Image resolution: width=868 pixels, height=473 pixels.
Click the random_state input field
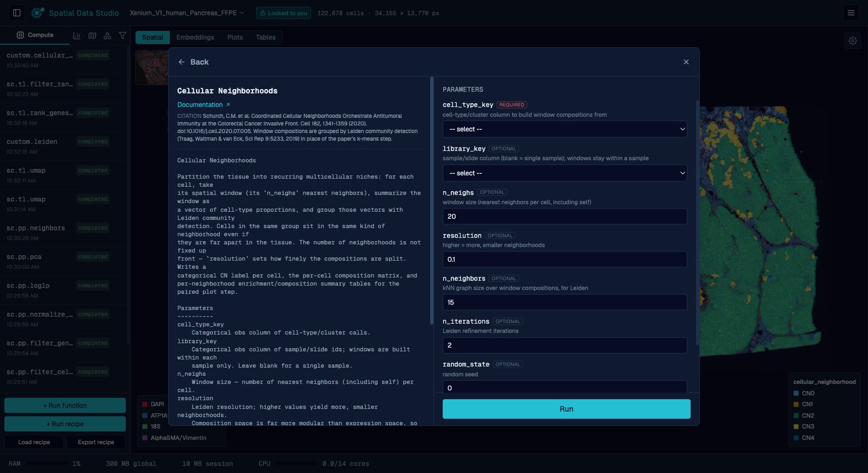[x=565, y=387]
